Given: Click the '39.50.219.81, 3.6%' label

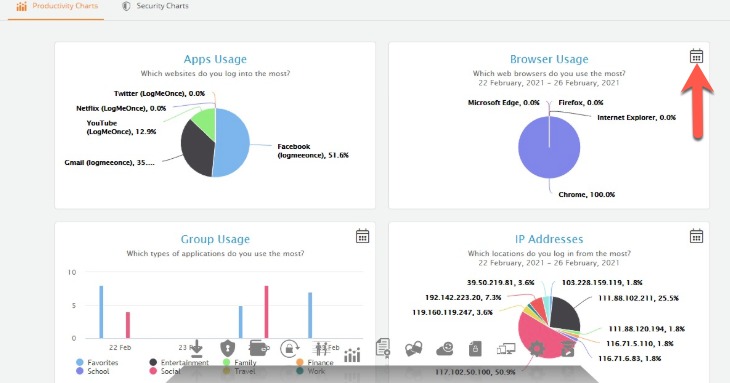Looking at the screenshot, I should pyautogui.click(x=500, y=282).
